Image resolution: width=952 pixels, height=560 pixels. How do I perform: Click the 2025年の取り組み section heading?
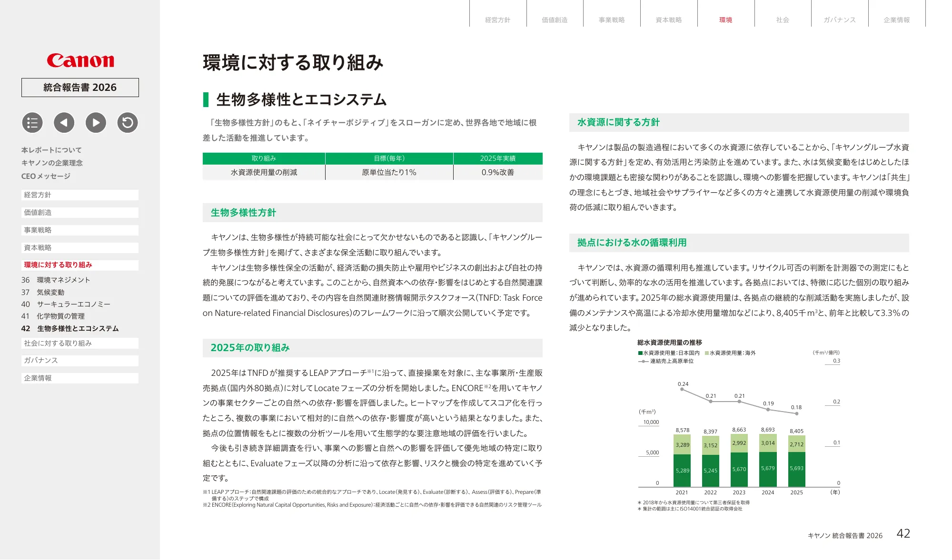250,348
